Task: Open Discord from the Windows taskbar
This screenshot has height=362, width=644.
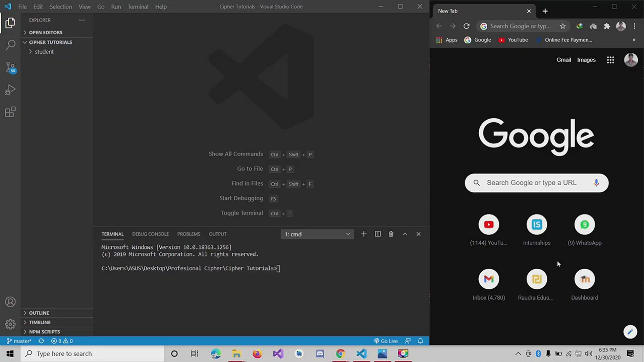Action: (320, 354)
